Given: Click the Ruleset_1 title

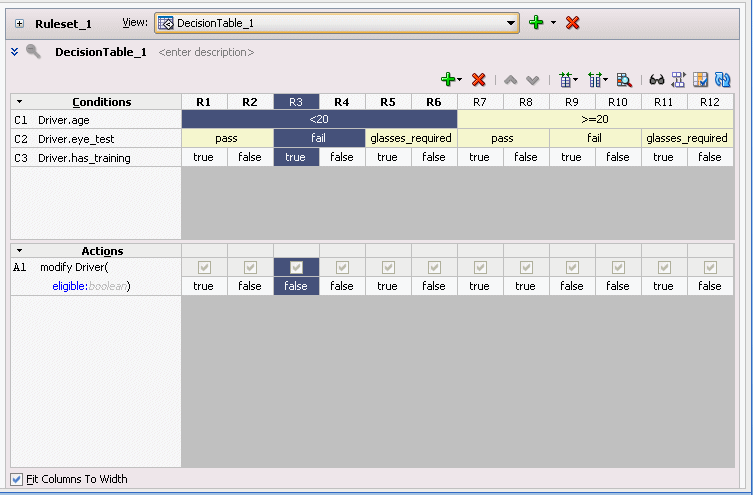Looking at the screenshot, I should click(x=63, y=24).
